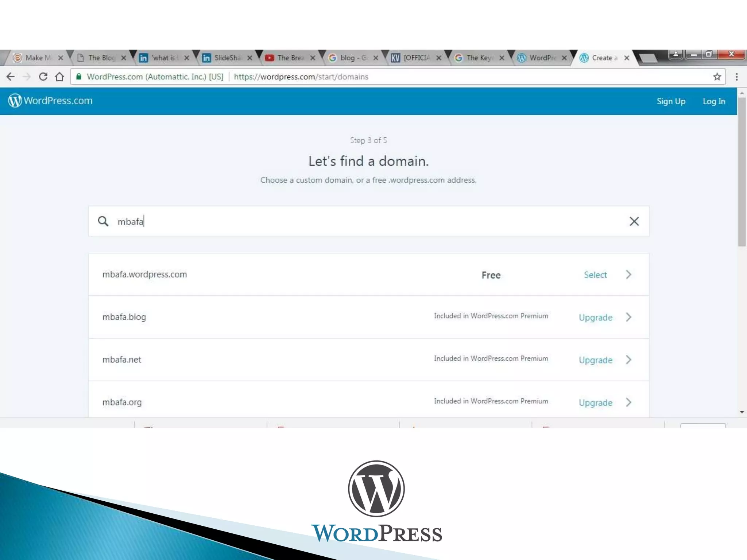
Task: Click the green padlock security icon
Action: tap(78, 77)
